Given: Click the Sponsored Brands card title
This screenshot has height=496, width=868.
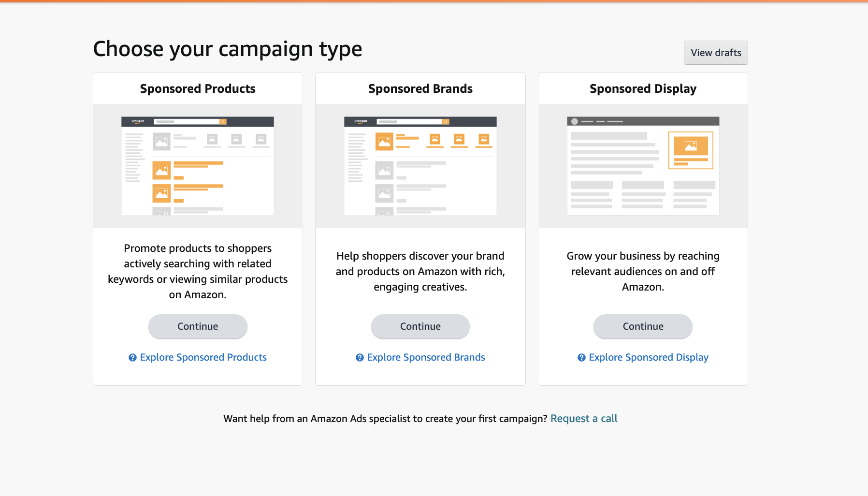Looking at the screenshot, I should (x=420, y=89).
